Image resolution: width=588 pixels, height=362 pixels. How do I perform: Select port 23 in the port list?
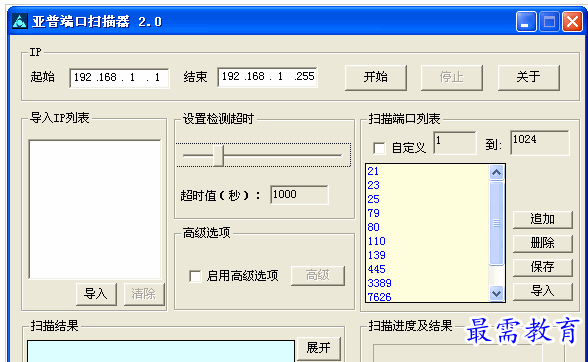pos(427,185)
